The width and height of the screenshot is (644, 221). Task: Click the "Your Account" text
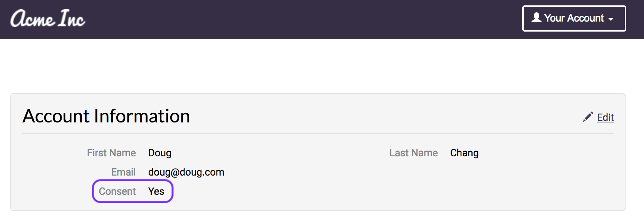click(574, 18)
